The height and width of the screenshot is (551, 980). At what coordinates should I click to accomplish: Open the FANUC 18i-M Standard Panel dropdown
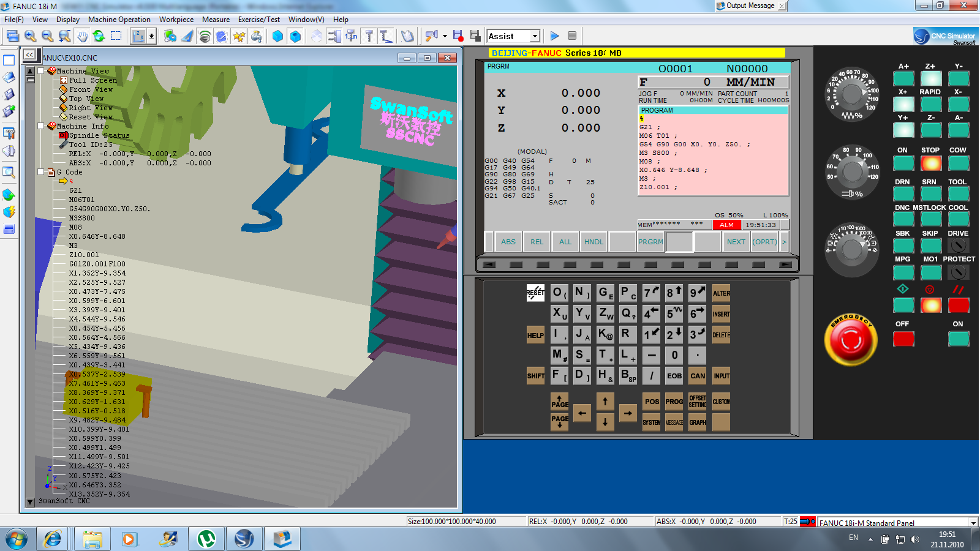click(973, 523)
